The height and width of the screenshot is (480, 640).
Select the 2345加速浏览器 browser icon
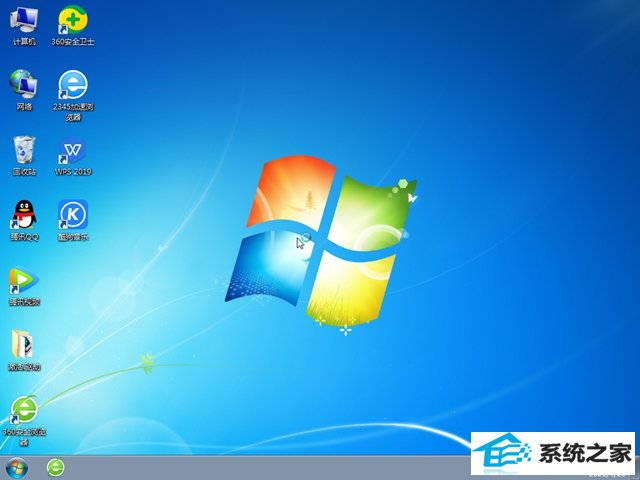click(x=72, y=83)
